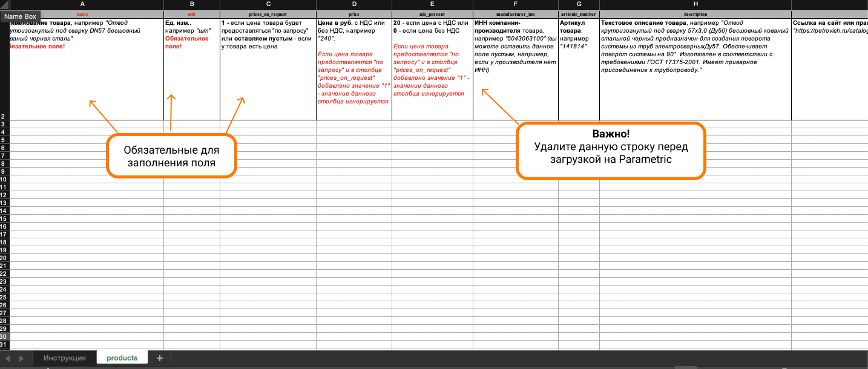Select row 3 header
Image resolution: width=868 pixels, height=369 pixels.
click(5, 124)
